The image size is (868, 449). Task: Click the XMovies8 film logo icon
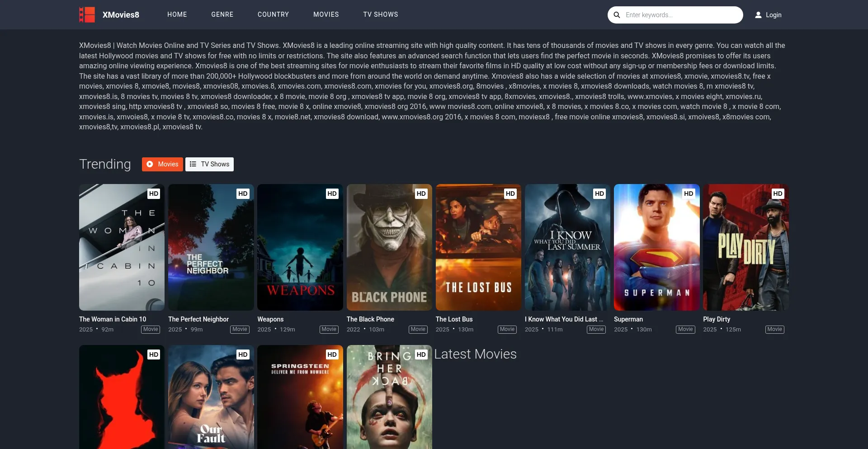87,14
